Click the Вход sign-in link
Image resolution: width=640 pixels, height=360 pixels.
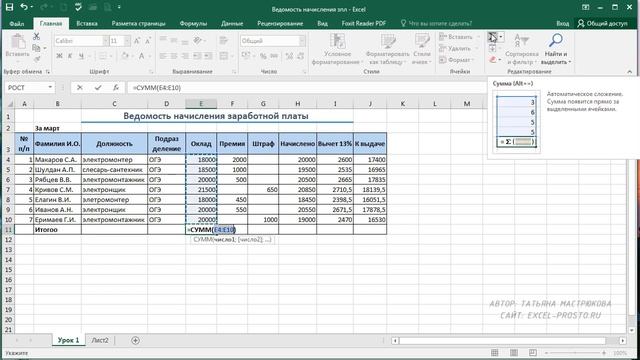[x=562, y=23]
